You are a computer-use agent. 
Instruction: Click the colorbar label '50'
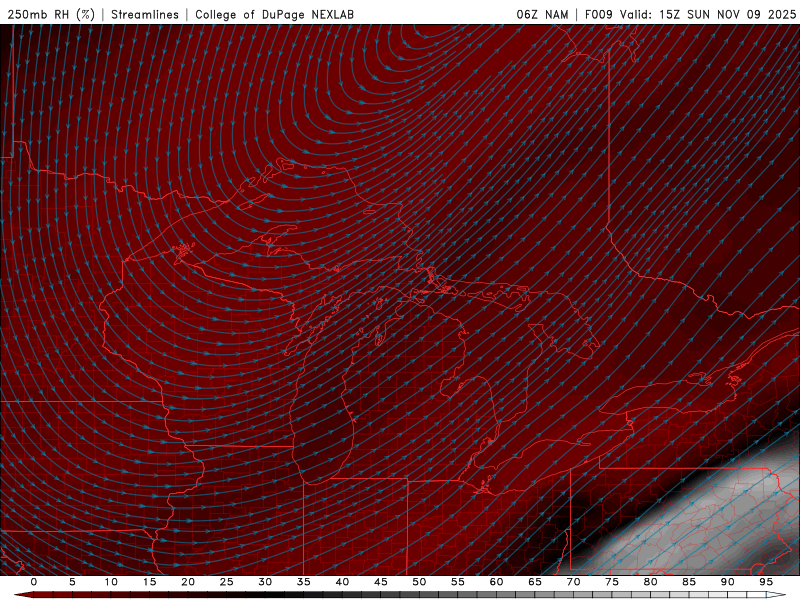tap(419, 582)
